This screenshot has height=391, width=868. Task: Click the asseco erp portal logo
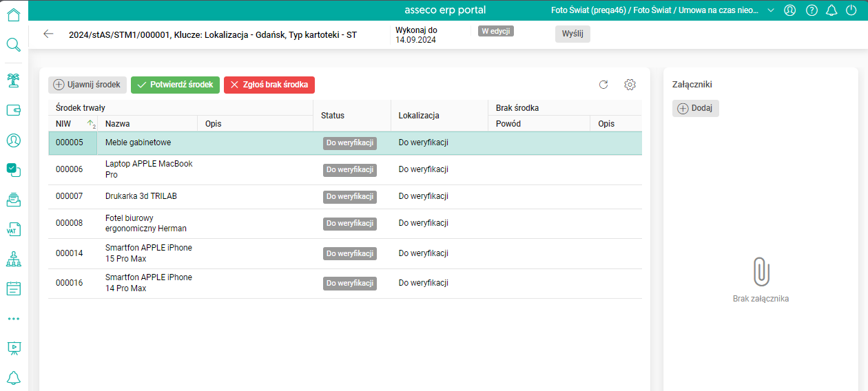tap(445, 10)
